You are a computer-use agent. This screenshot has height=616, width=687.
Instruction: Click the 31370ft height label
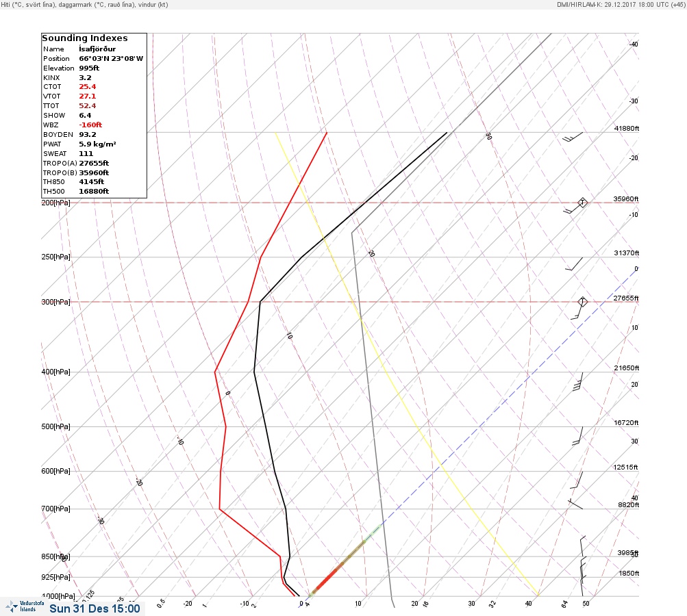coord(627,253)
